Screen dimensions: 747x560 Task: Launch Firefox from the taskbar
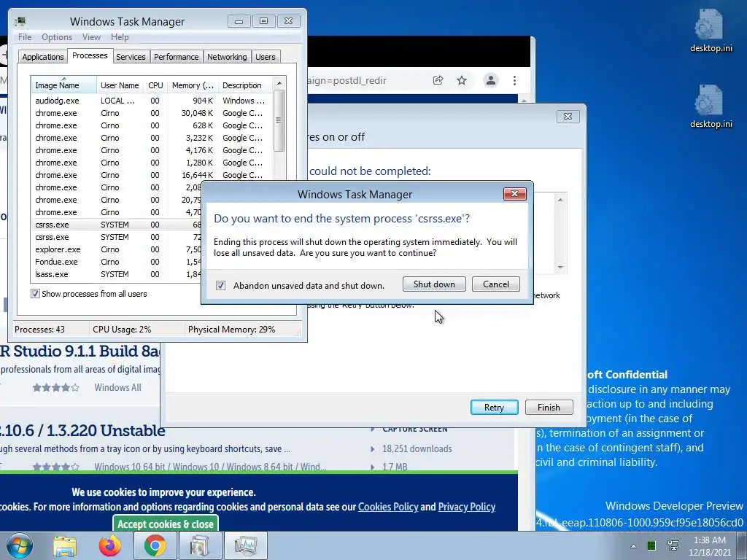pos(109,545)
